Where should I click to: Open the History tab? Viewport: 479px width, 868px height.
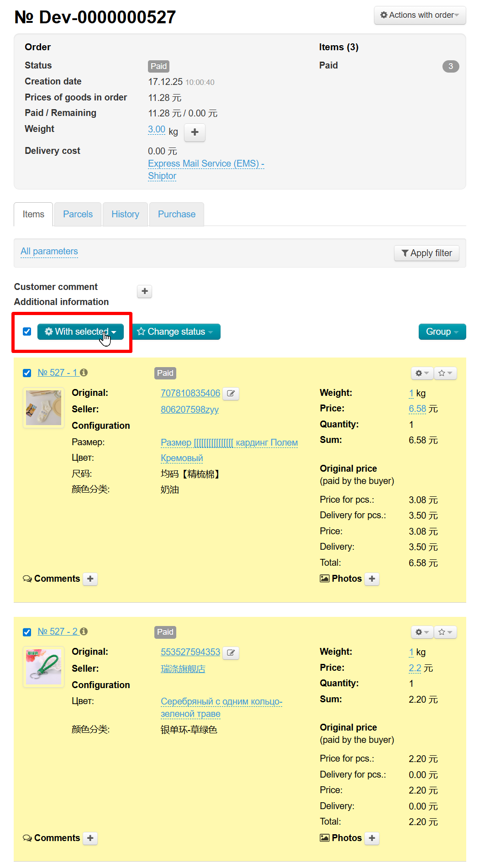(x=125, y=215)
